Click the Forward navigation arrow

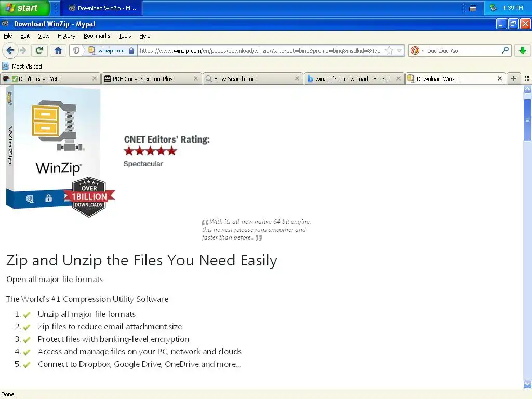(x=23, y=50)
